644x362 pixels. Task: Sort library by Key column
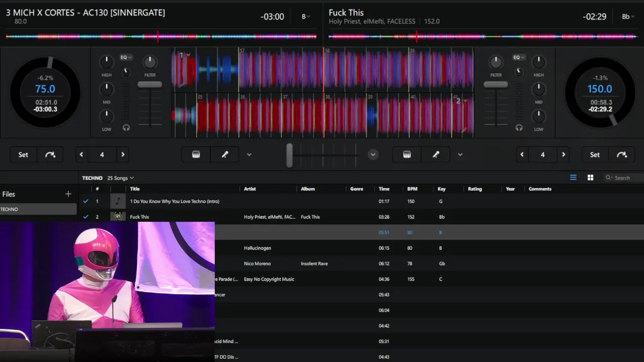click(442, 189)
